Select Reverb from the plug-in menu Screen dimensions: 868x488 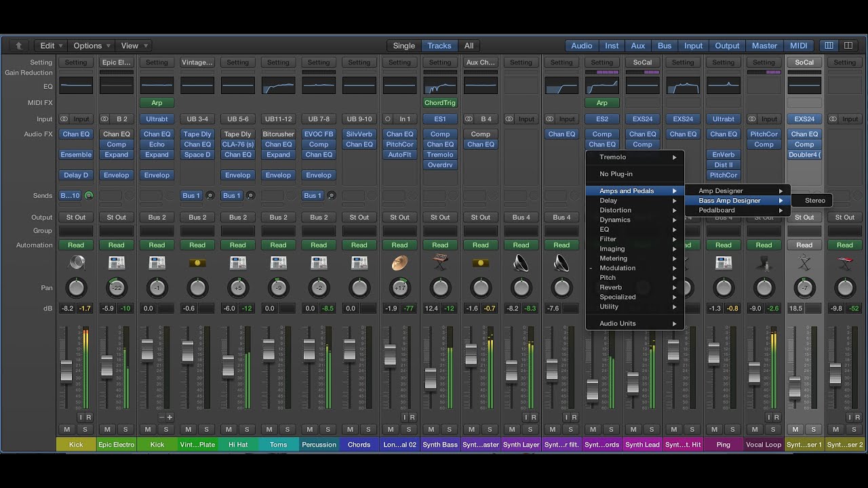[x=610, y=287]
